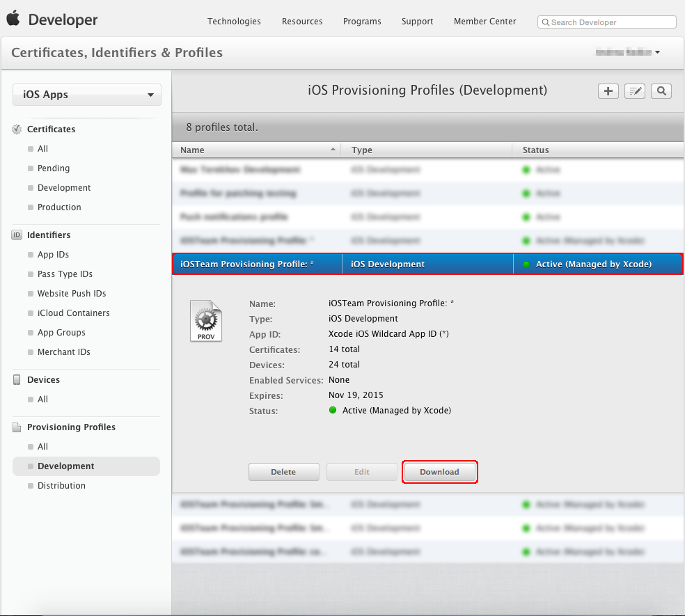The height and width of the screenshot is (616, 685).
Task: Click inside the Search Developer field
Action: [606, 22]
